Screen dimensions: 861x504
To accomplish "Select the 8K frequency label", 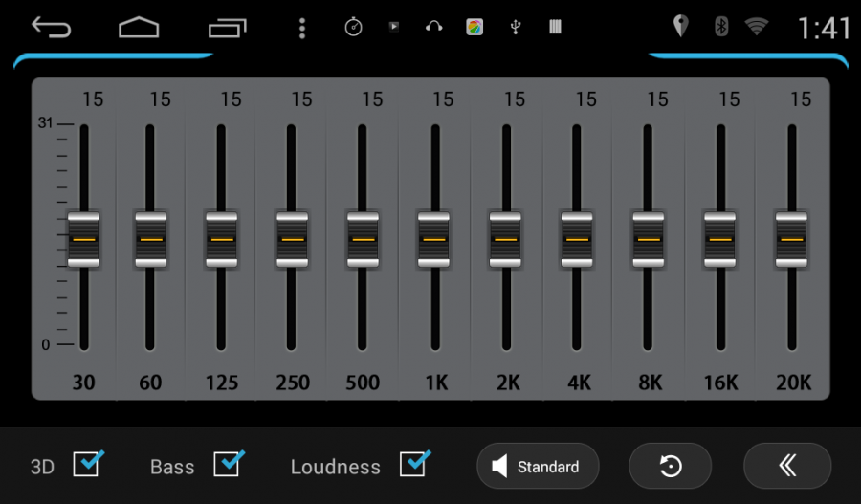I will (x=651, y=383).
